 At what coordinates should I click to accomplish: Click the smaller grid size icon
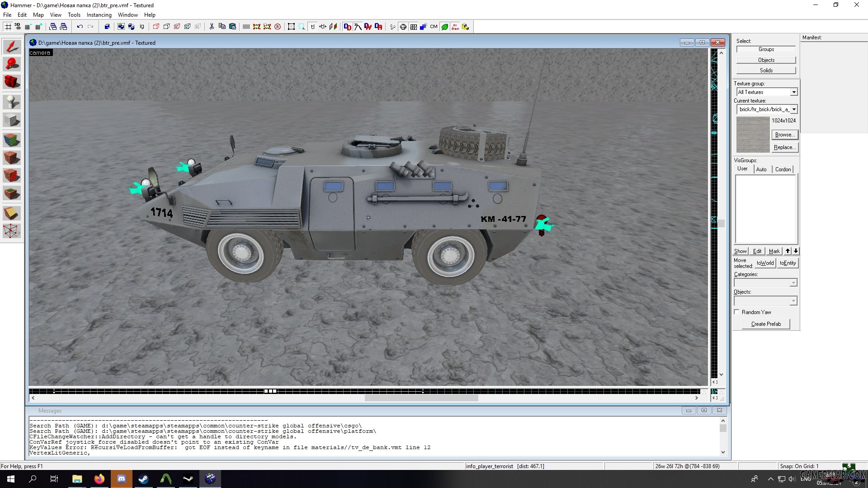pos(28,27)
